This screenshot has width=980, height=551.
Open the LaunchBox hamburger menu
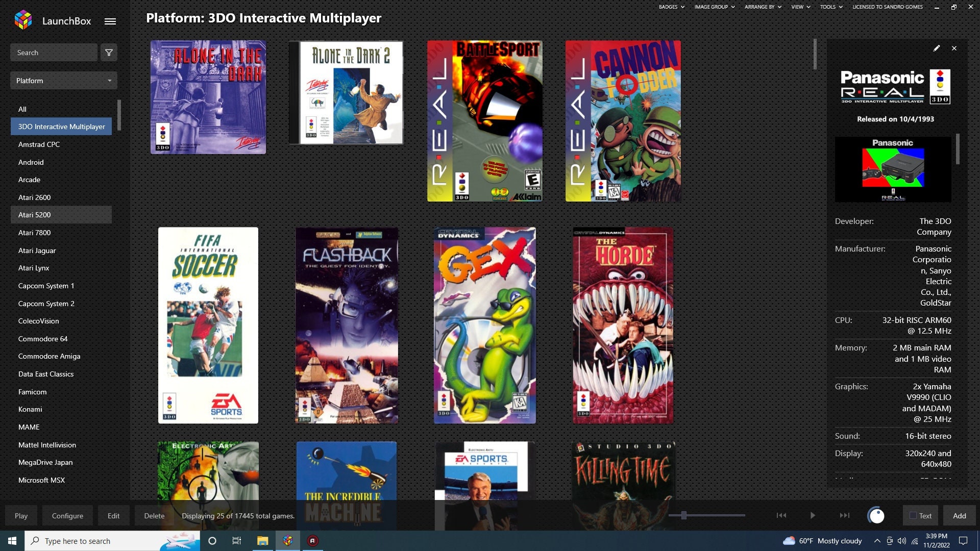110,21
